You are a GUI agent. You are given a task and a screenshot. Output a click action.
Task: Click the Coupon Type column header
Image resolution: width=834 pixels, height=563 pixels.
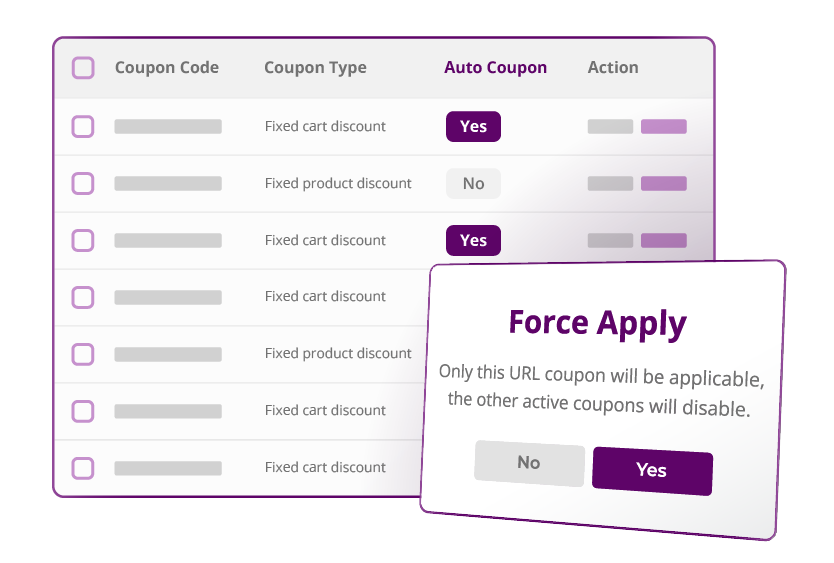pyautogui.click(x=315, y=68)
